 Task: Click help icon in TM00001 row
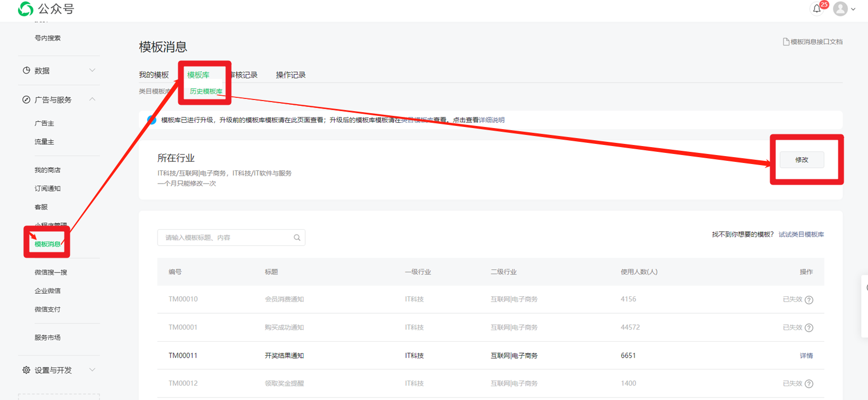point(809,328)
